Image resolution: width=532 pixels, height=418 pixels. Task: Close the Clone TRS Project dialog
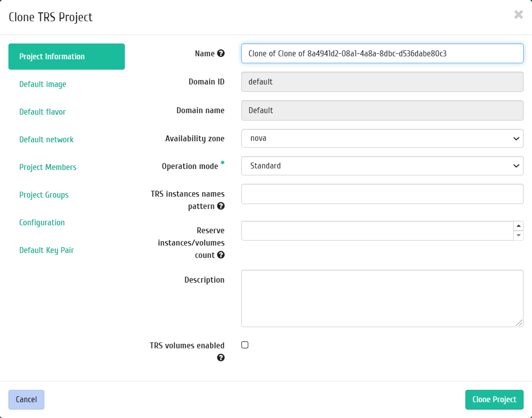[518, 15]
